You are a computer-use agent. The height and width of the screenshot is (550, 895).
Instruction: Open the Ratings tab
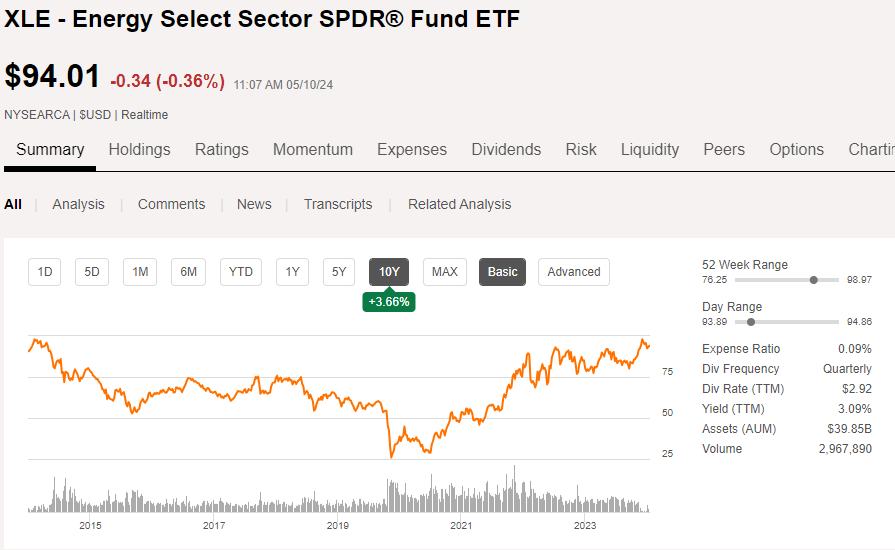(x=221, y=150)
